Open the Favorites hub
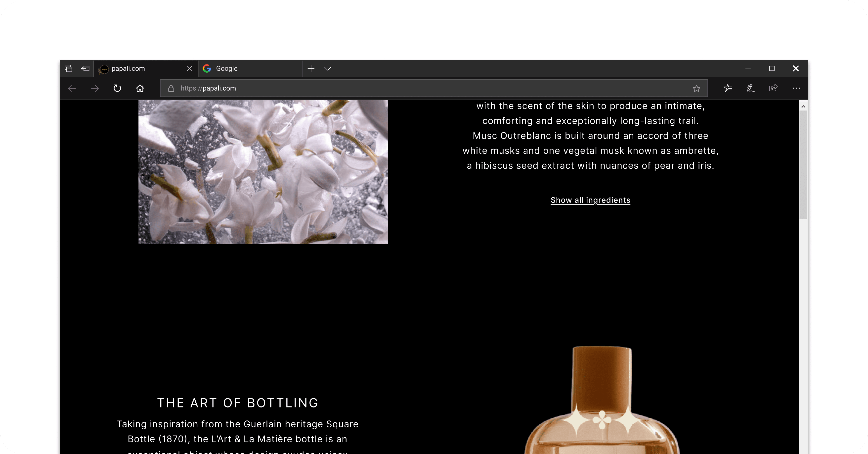The width and height of the screenshot is (868, 454). [728, 88]
